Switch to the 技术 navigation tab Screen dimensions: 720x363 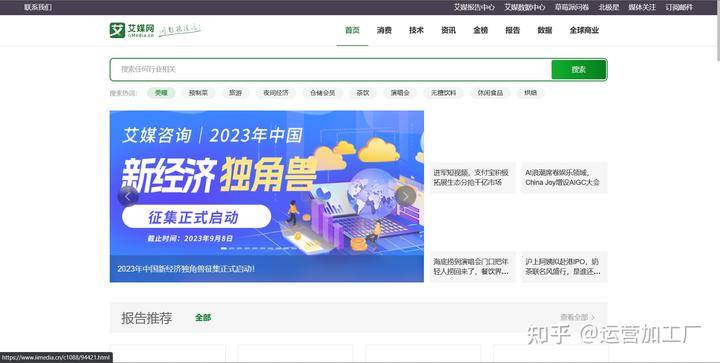[x=416, y=30]
